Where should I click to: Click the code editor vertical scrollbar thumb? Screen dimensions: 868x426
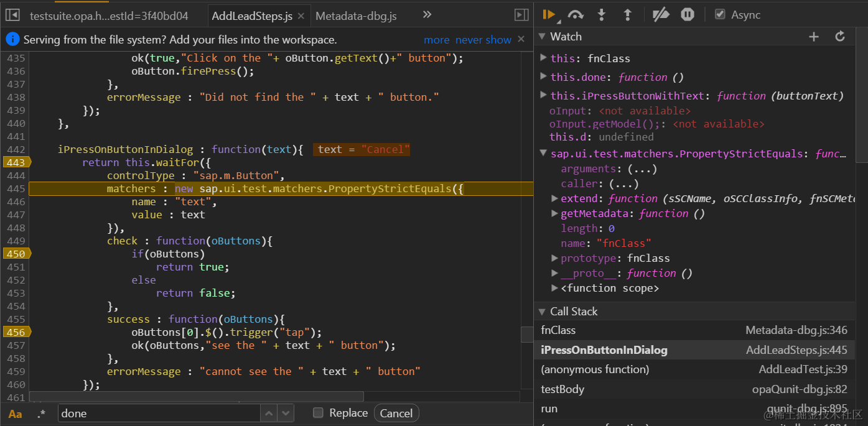[x=526, y=335]
